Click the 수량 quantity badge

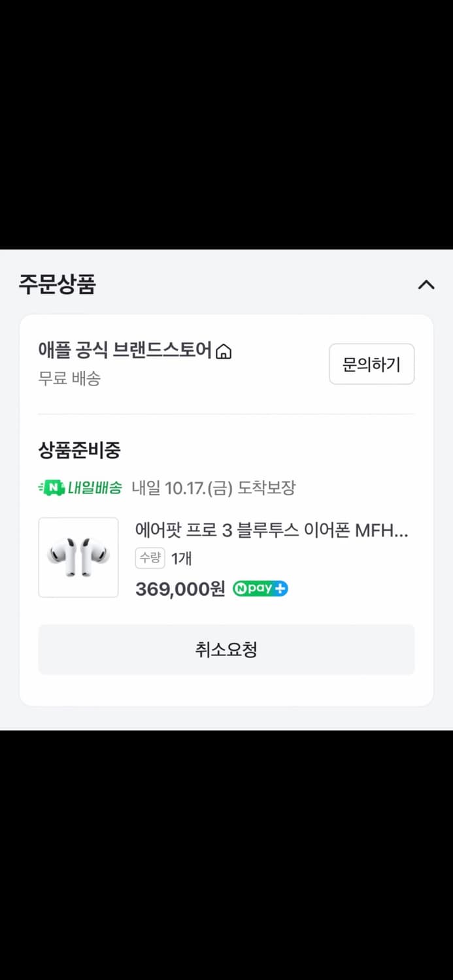pos(150,558)
